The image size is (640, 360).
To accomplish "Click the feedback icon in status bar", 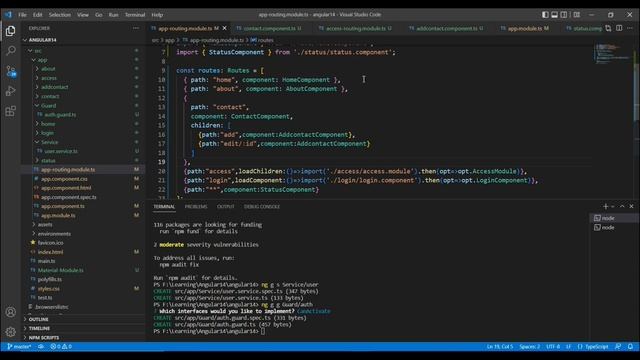I will point(618,347).
